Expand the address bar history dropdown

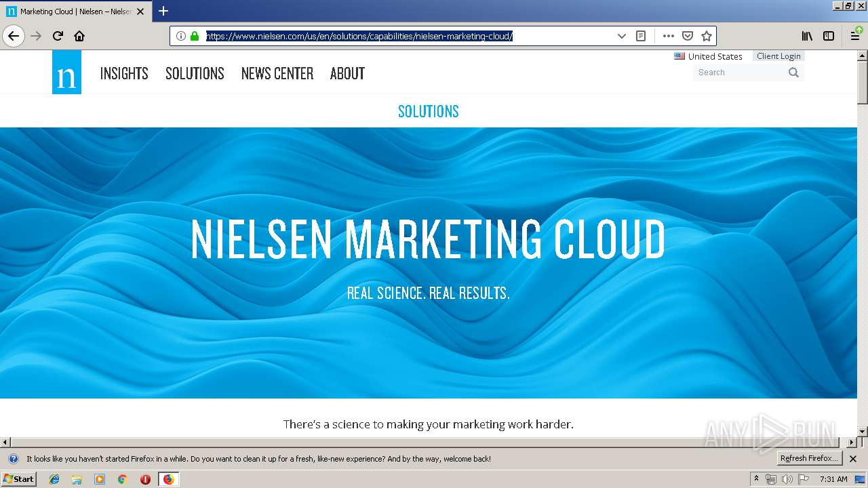coord(621,36)
